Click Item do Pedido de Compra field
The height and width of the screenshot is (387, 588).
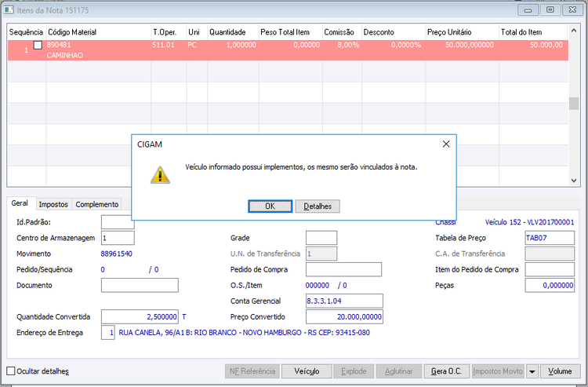(550, 269)
